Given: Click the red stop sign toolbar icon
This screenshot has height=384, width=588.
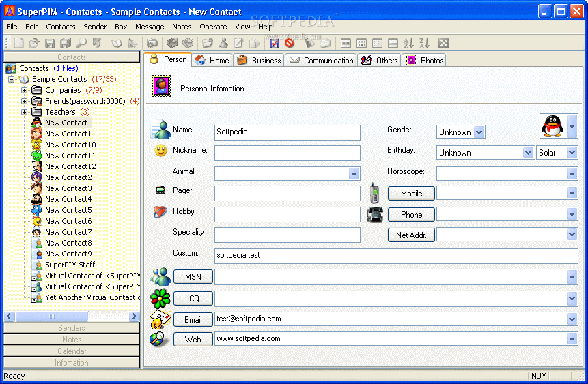Looking at the screenshot, I should pos(289,43).
